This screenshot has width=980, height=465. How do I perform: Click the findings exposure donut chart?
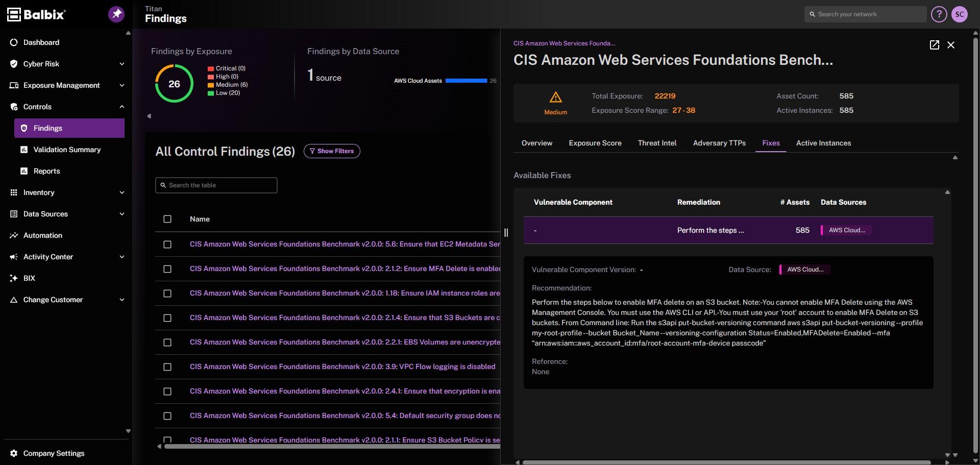pos(174,83)
